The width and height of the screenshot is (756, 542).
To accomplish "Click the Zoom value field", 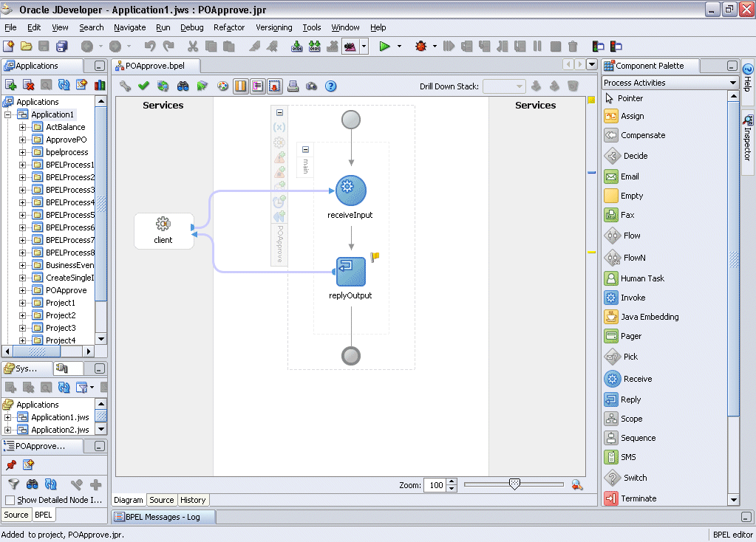I will click(435, 485).
